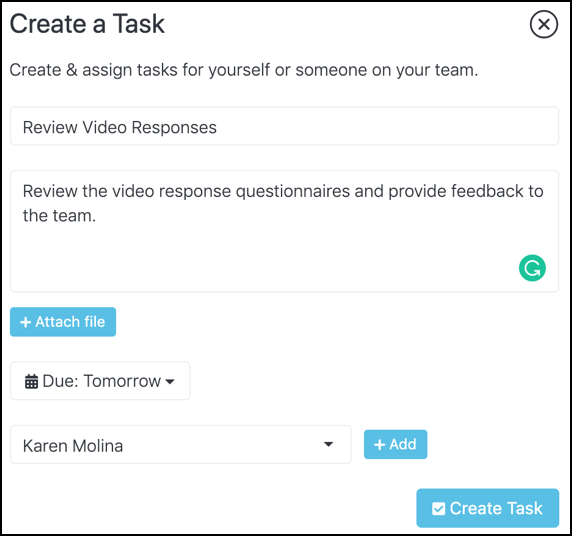Click the checkmark icon on Create Task
The image size is (572, 536).
pos(438,509)
